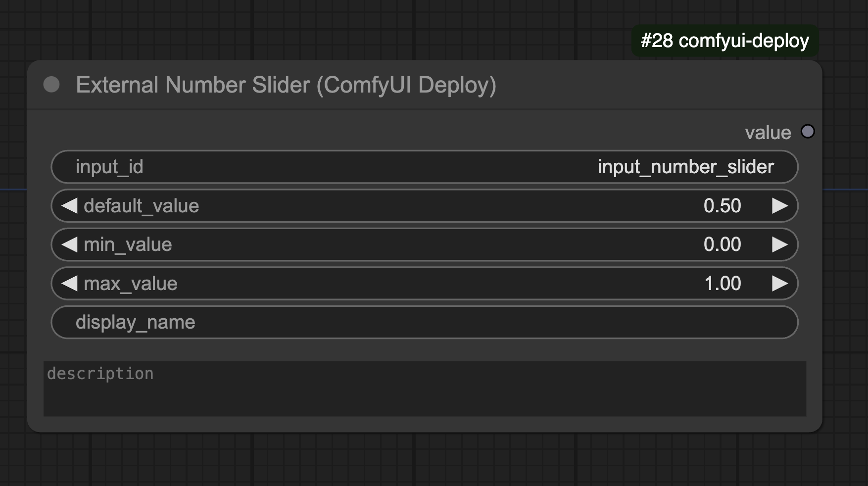
Task: Decrease default_value using left arrow
Action: (69, 205)
